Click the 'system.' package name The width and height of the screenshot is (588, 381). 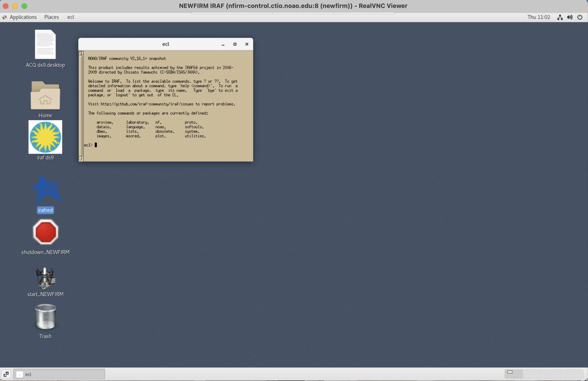(x=192, y=131)
